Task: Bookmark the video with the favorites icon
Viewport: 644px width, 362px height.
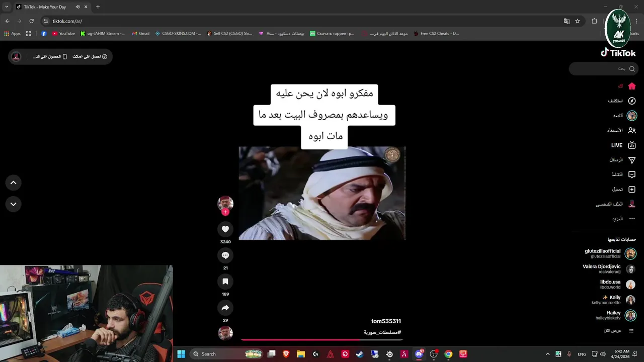Action: point(225,282)
